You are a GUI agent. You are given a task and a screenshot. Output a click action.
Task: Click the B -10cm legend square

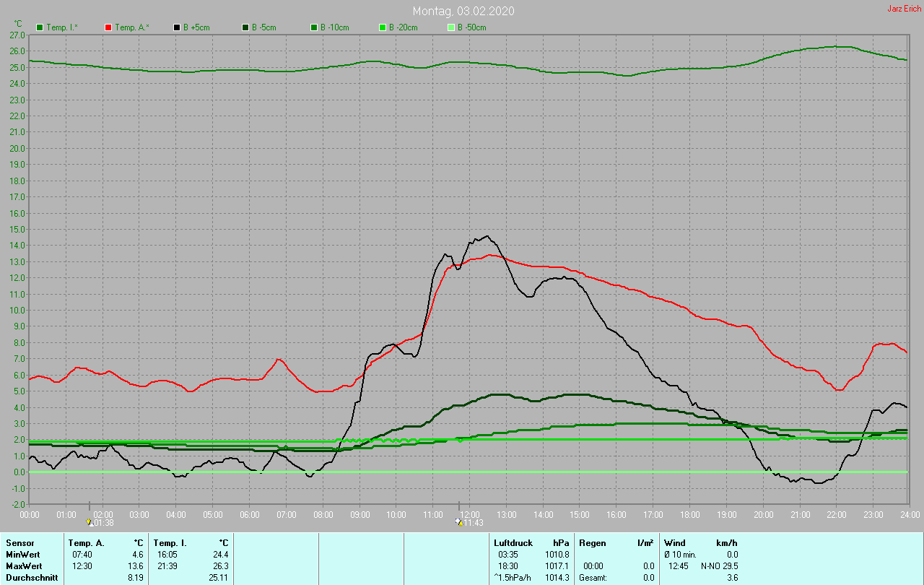[314, 27]
